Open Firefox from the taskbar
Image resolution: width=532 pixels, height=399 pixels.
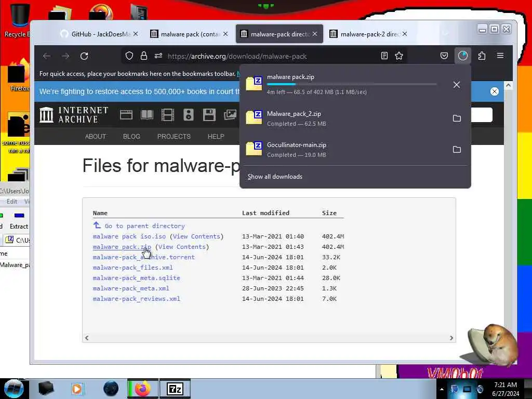click(x=143, y=389)
